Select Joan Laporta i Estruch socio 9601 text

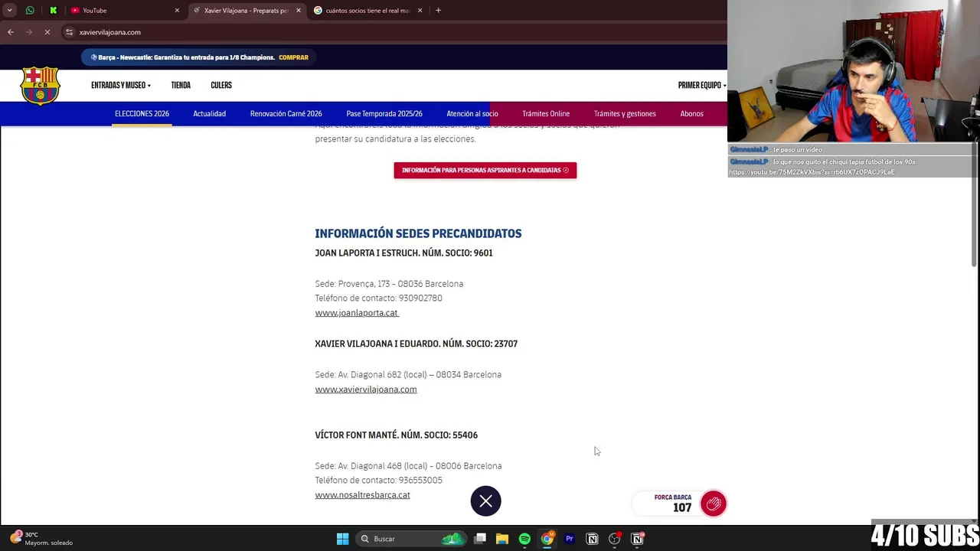[x=403, y=253]
